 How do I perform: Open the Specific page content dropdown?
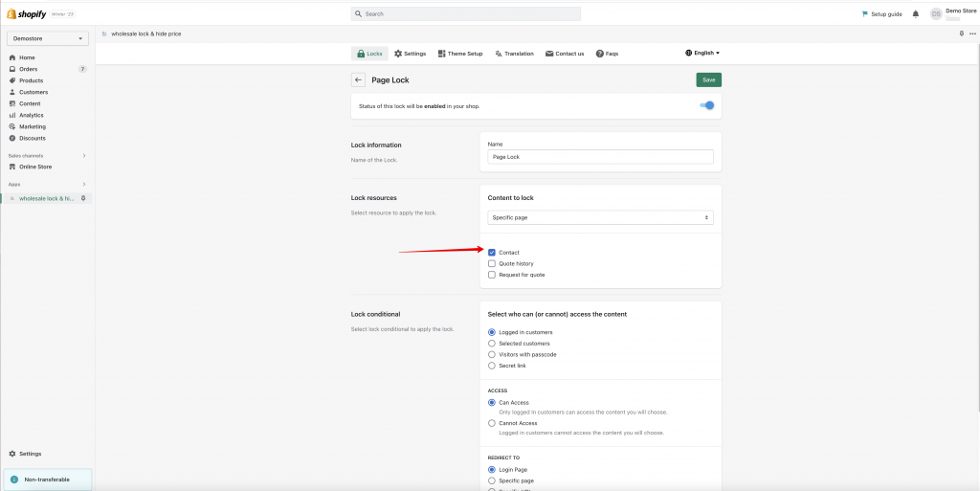(x=600, y=217)
